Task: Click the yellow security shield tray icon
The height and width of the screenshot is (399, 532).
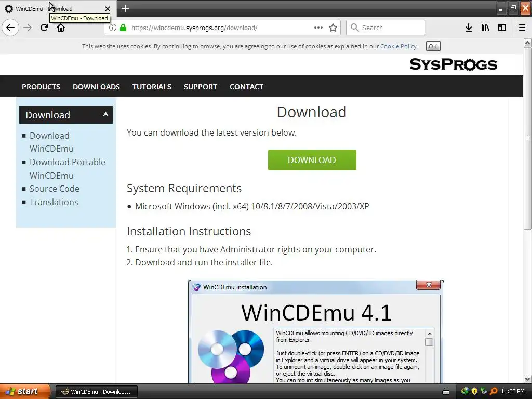Action: click(474, 391)
